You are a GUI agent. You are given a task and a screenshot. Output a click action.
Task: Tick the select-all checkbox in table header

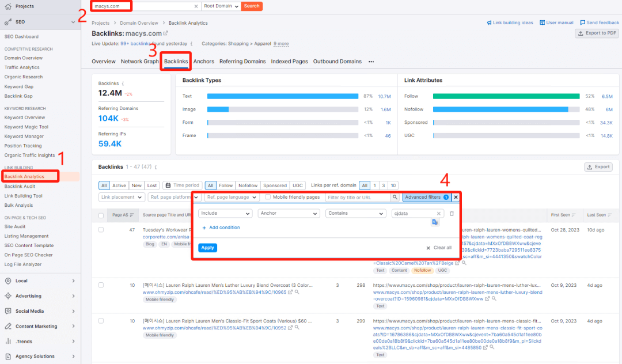click(x=101, y=215)
